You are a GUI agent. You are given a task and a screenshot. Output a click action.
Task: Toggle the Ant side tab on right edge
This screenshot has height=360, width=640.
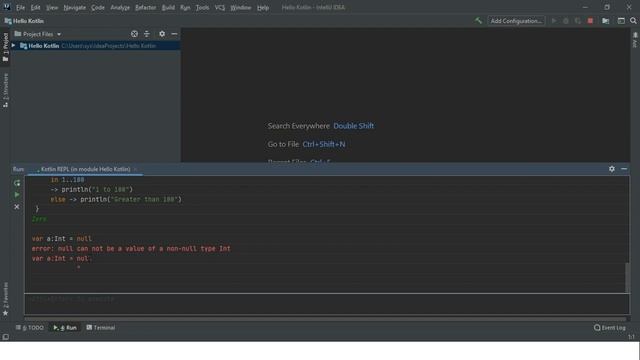635,40
